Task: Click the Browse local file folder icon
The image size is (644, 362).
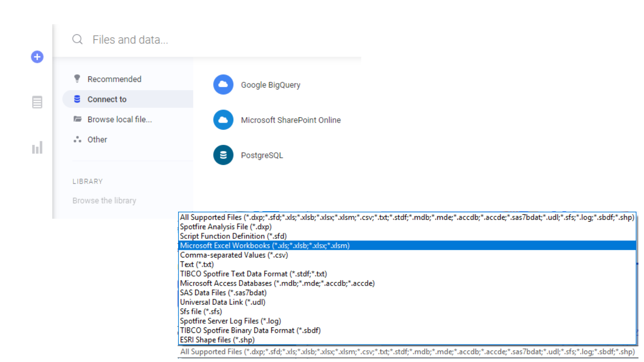Action: tap(77, 119)
